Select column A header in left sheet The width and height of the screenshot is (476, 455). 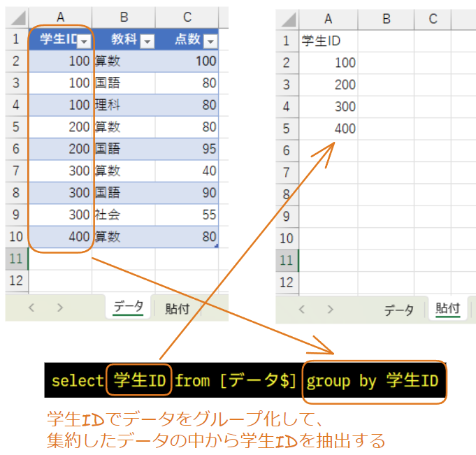(60, 17)
